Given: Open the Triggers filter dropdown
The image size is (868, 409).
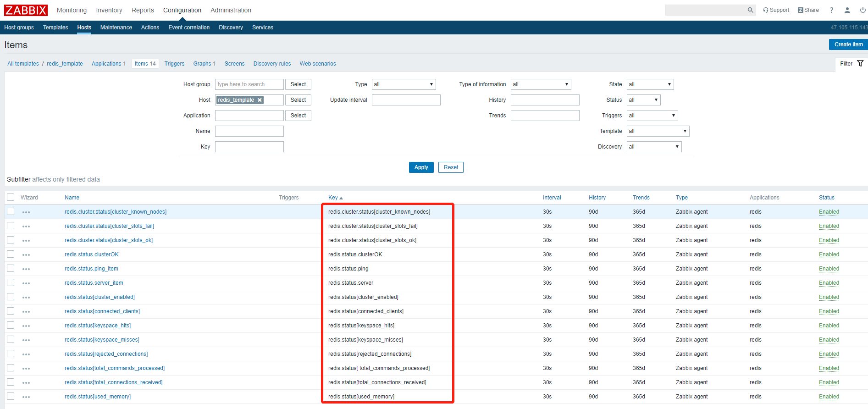Looking at the screenshot, I should click(x=652, y=116).
